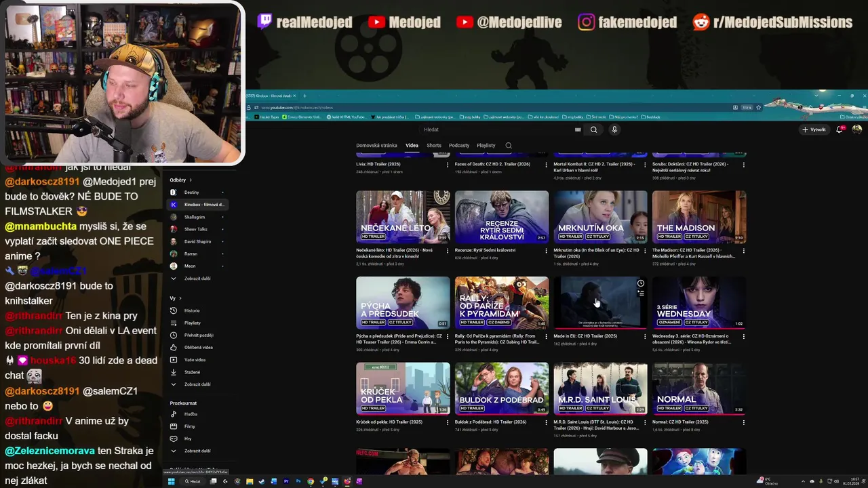Click the YouTube search magnifier button

coord(593,129)
